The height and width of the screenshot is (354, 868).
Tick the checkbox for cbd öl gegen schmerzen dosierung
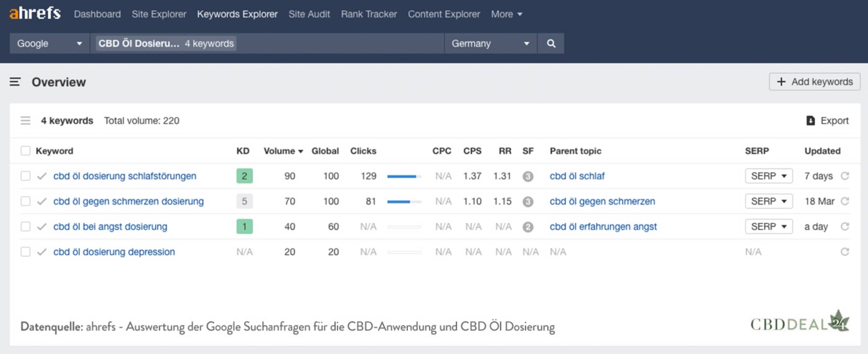click(x=26, y=201)
